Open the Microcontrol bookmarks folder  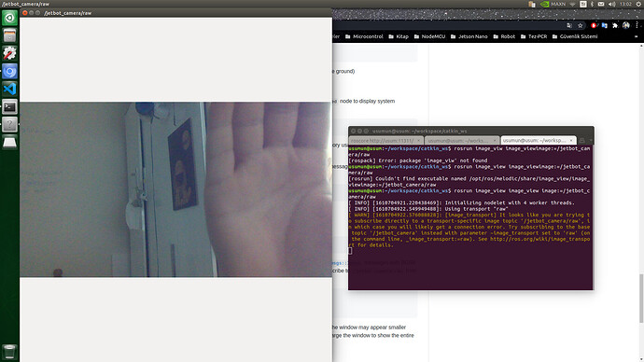(x=364, y=36)
